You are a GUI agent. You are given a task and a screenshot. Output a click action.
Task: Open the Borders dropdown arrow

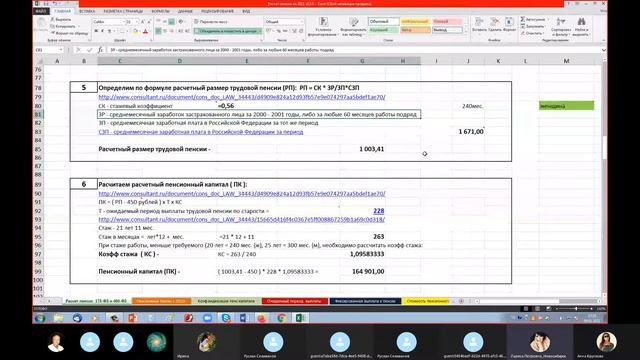pyautogui.click(x=127, y=31)
